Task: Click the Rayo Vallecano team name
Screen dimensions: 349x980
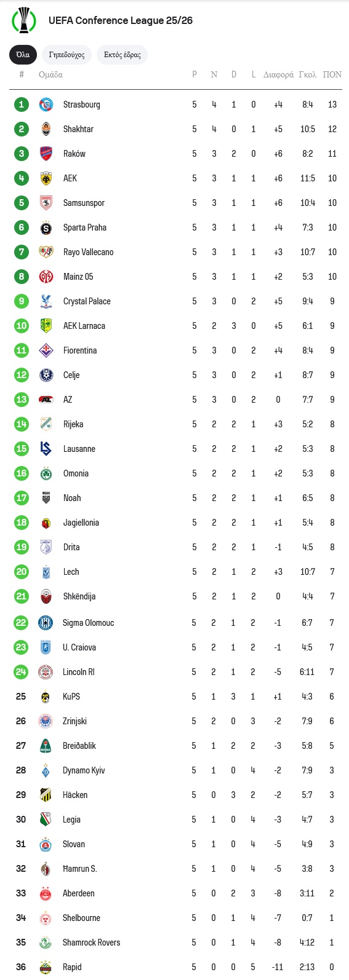Action: 88,252
